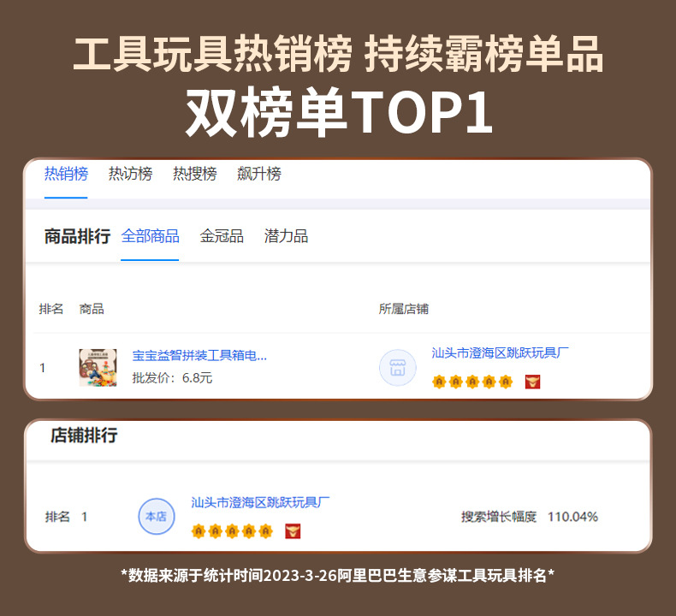Click last gold medal icon in product row
The image size is (676, 616).
tap(505, 382)
